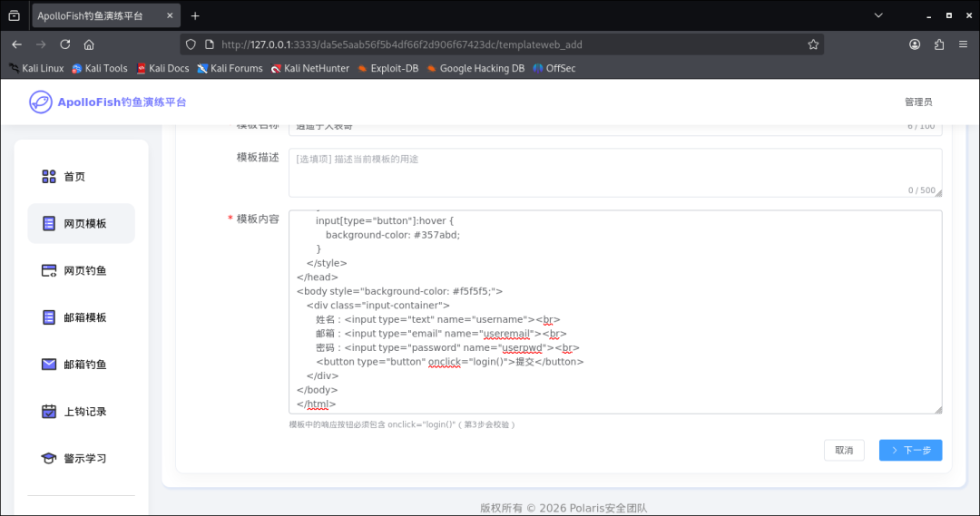Click the background-color: #357abd; line
The image size is (980, 516).
coord(393,235)
